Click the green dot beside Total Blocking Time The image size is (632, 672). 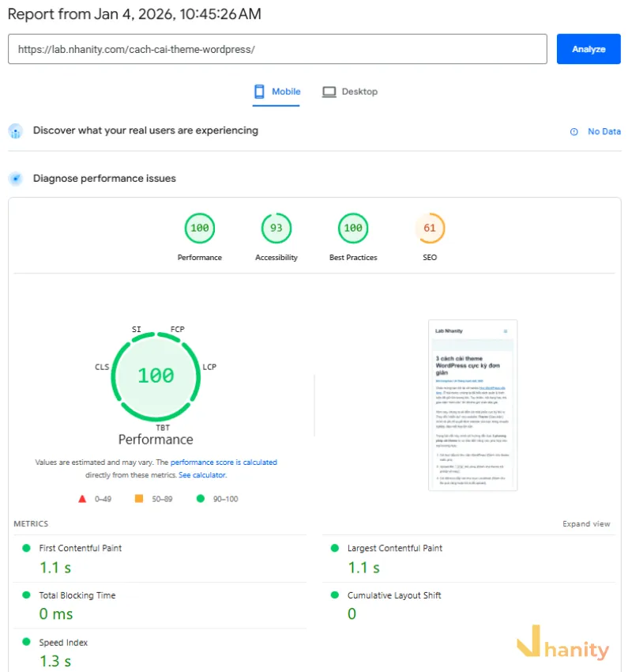tap(26, 595)
